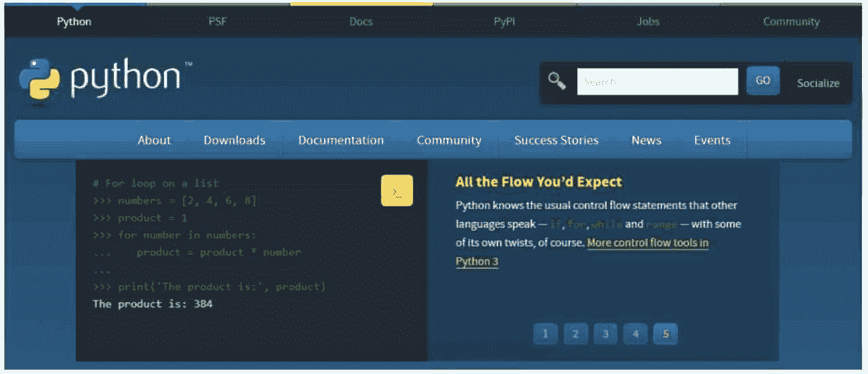Select the Jobs top tab
This screenshot has width=868, height=374.
[648, 22]
